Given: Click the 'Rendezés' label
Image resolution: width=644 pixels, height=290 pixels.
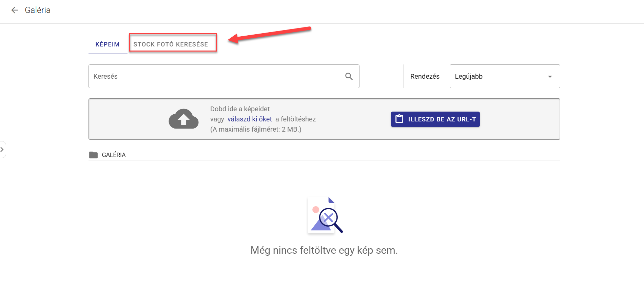Looking at the screenshot, I should (x=425, y=76).
